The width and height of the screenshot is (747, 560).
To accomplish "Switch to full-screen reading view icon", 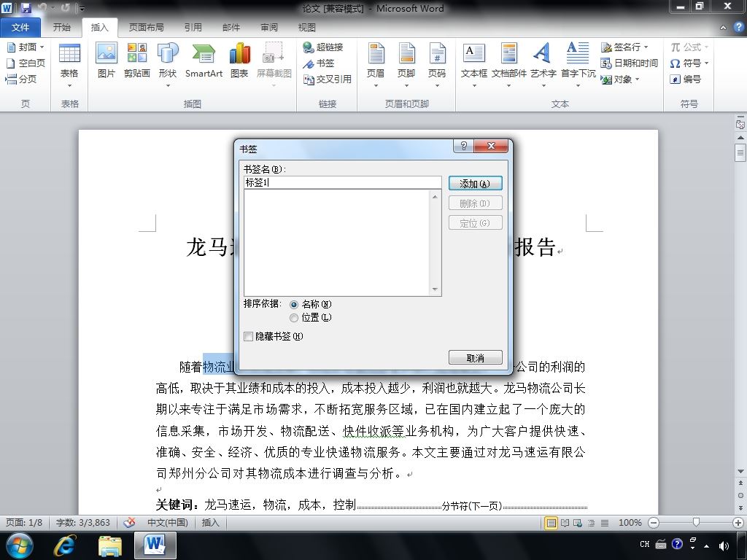I will (x=565, y=523).
